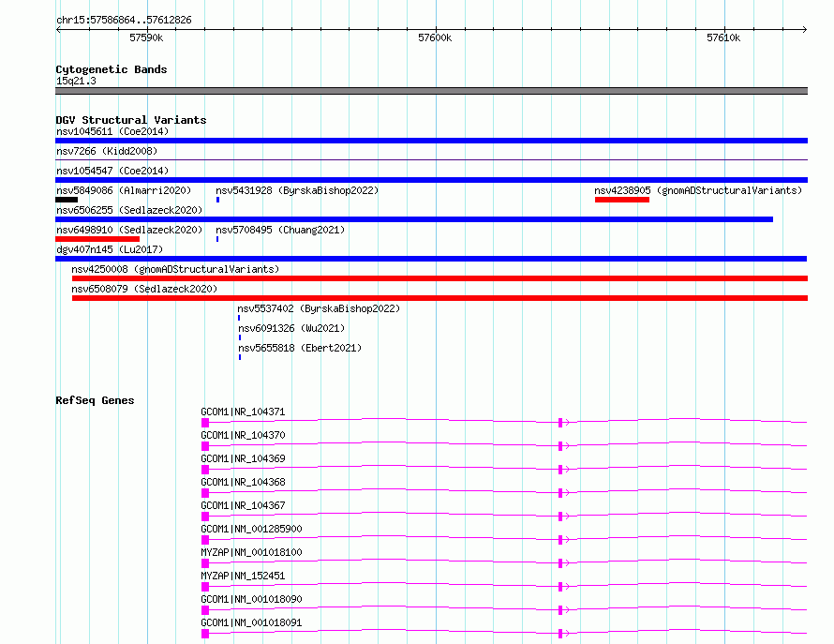
Task: Click the first exon box of GCOM1|NM_001018091
Action: 205,634
